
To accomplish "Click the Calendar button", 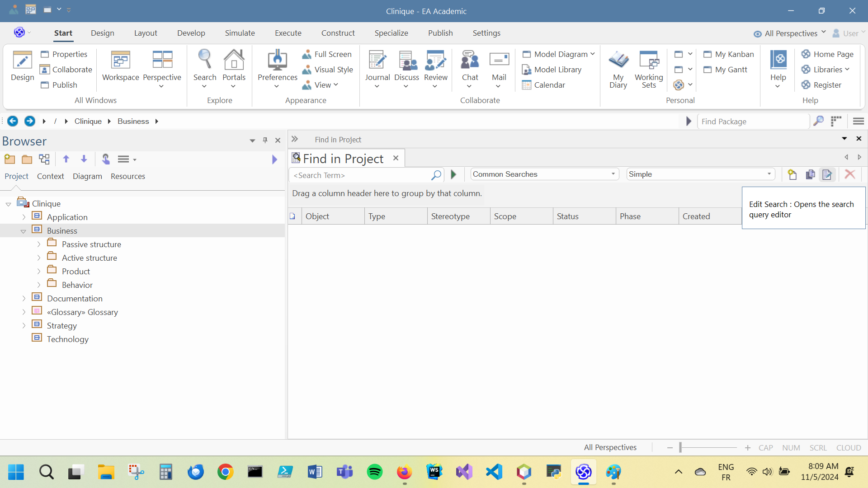I will 543,85.
